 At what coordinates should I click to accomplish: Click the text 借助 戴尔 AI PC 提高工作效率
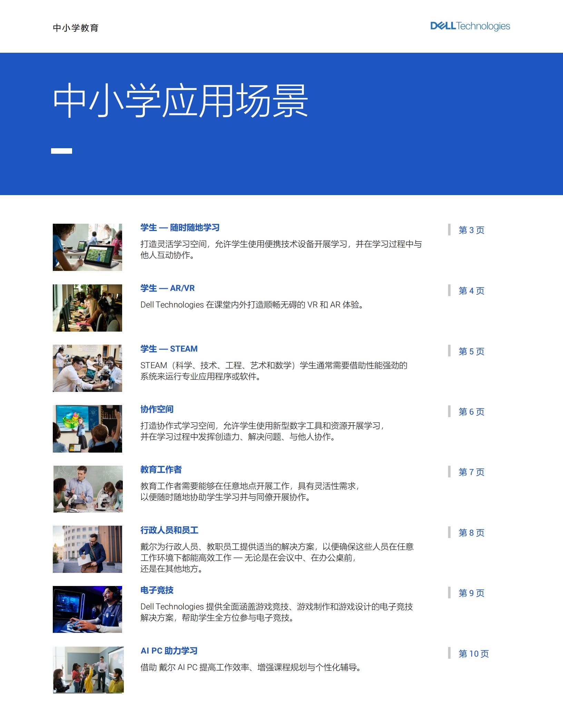195,667
